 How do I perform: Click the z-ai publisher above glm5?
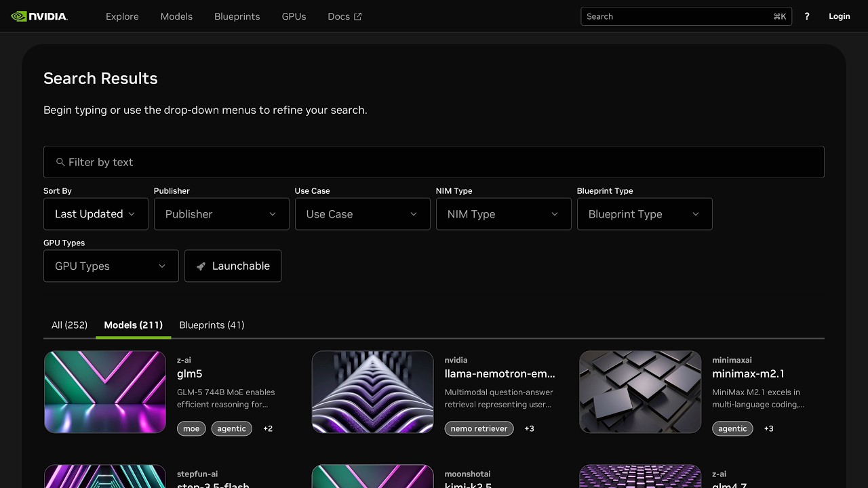coord(184,361)
